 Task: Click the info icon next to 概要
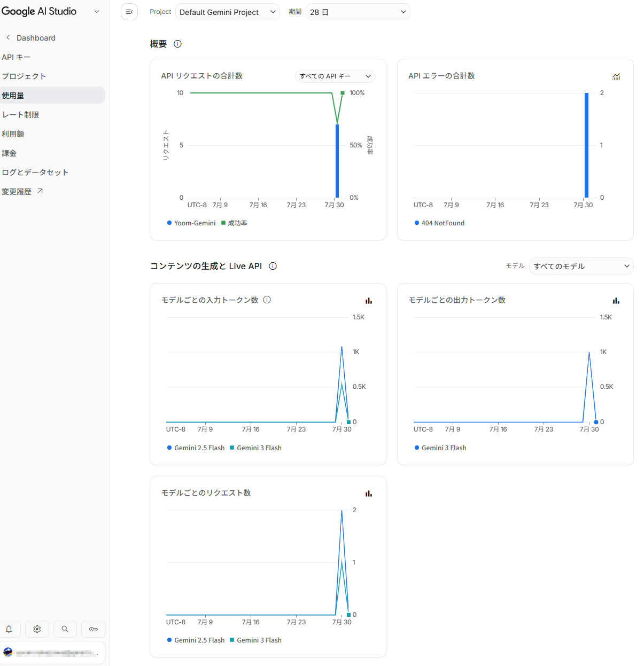178,44
